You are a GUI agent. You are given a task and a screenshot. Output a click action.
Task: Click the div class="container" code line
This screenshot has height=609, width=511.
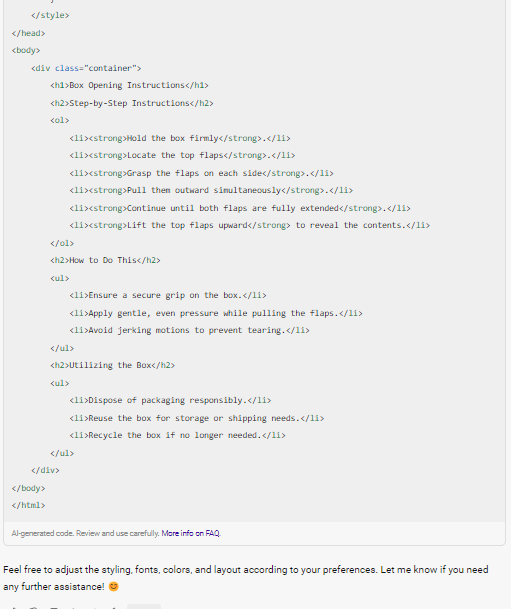pos(86,68)
